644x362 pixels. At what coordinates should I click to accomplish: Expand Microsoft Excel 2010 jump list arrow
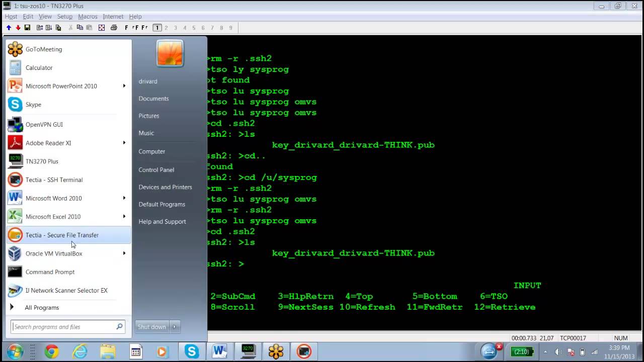click(124, 217)
